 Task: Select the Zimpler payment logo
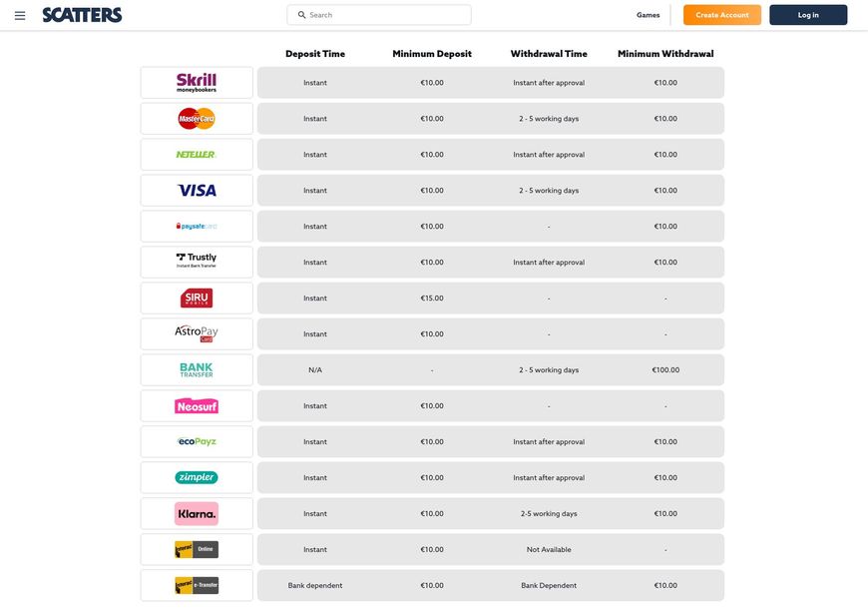click(197, 477)
